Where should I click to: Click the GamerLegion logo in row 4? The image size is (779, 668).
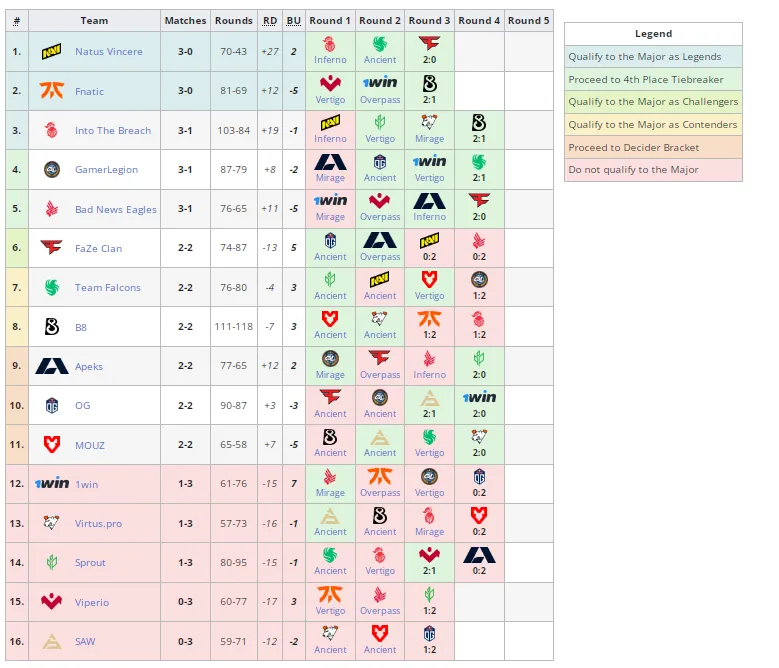52,169
